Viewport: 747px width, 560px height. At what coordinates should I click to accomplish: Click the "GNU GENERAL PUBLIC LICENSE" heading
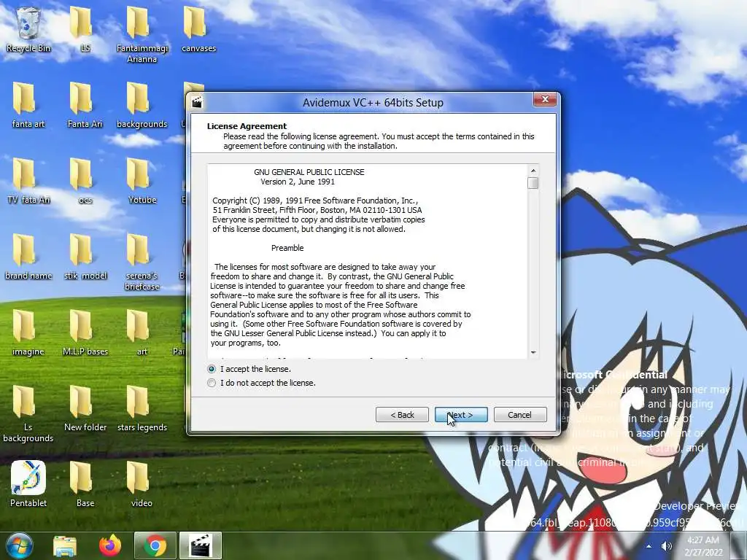(309, 172)
